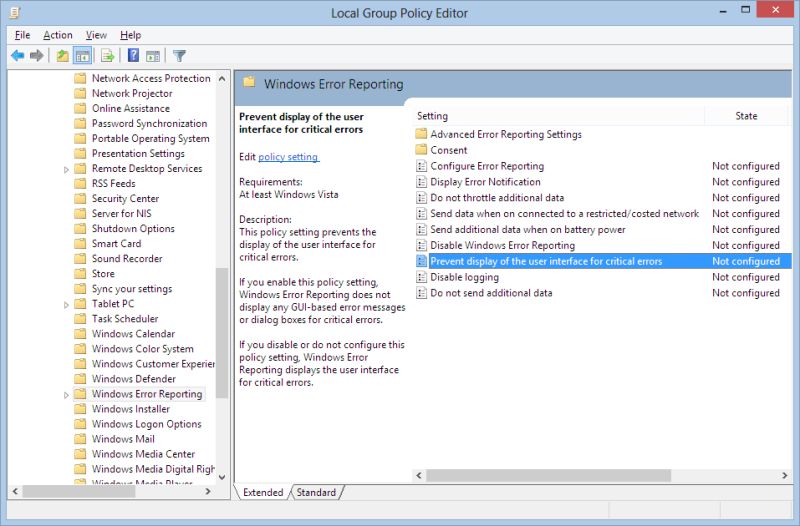Click right arrow of settings list scrollbar

point(785,475)
